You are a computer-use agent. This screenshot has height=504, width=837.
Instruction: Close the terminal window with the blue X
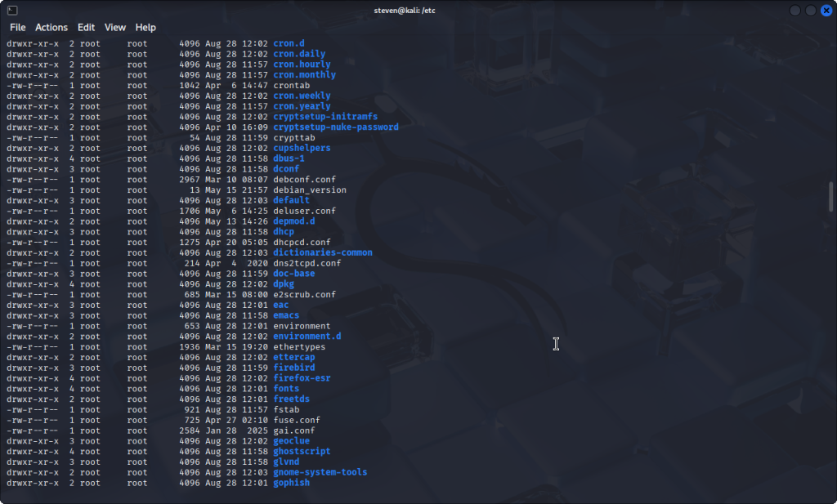click(x=826, y=10)
